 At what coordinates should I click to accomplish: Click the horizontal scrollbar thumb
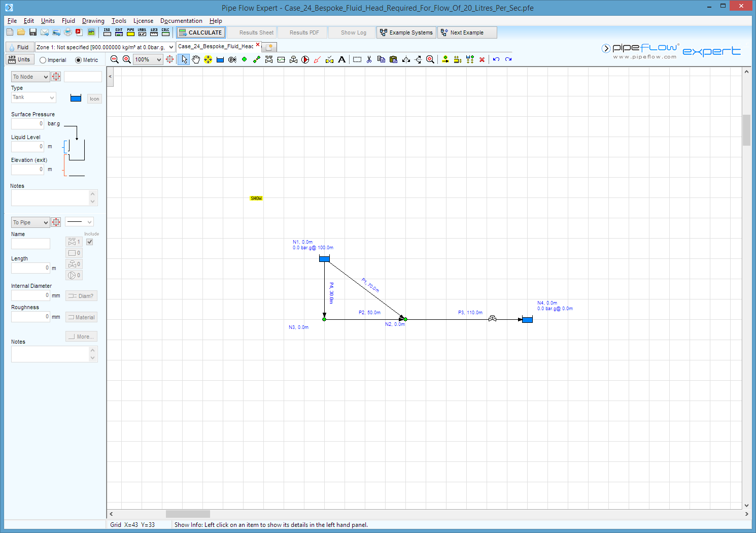click(x=188, y=514)
